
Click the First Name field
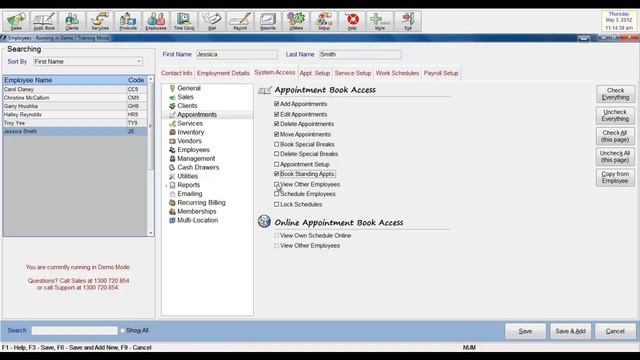236,54
